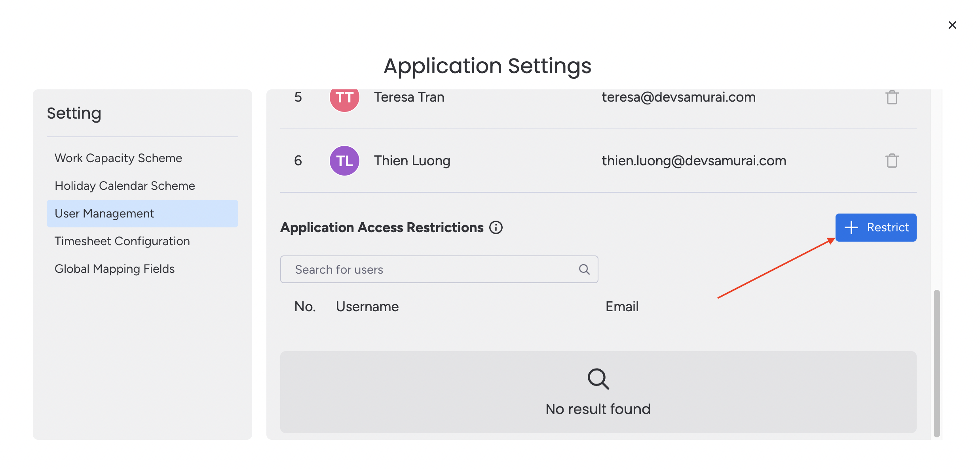Viewport: 980px width, 469px height.
Task: Open User Management settings section
Action: (104, 213)
